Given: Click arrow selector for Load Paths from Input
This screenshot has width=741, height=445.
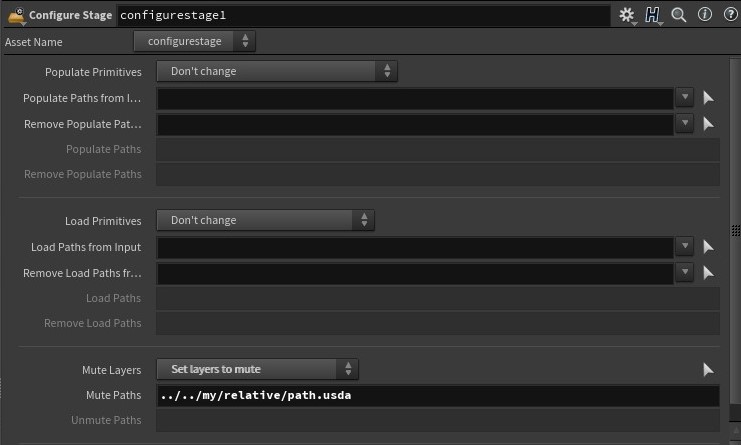Looking at the screenshot, I should pyautogui.click(x=708, y=247).
